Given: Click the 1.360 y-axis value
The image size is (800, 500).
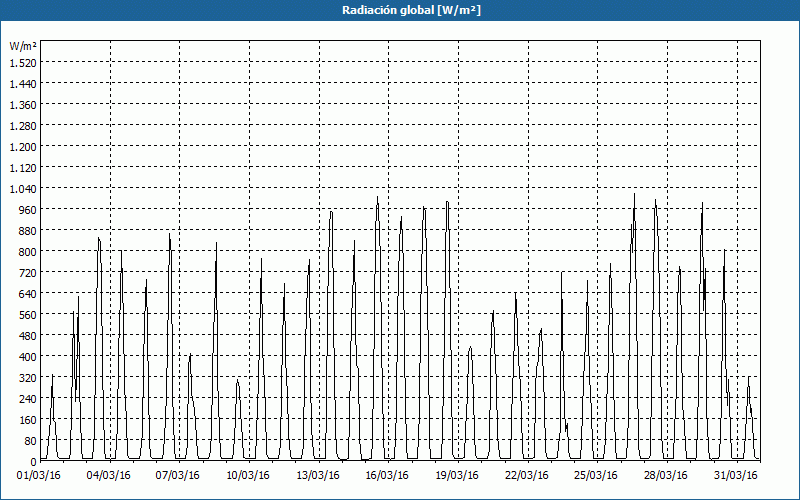Looking at the screenshot, I should click(x=23, y=105).
